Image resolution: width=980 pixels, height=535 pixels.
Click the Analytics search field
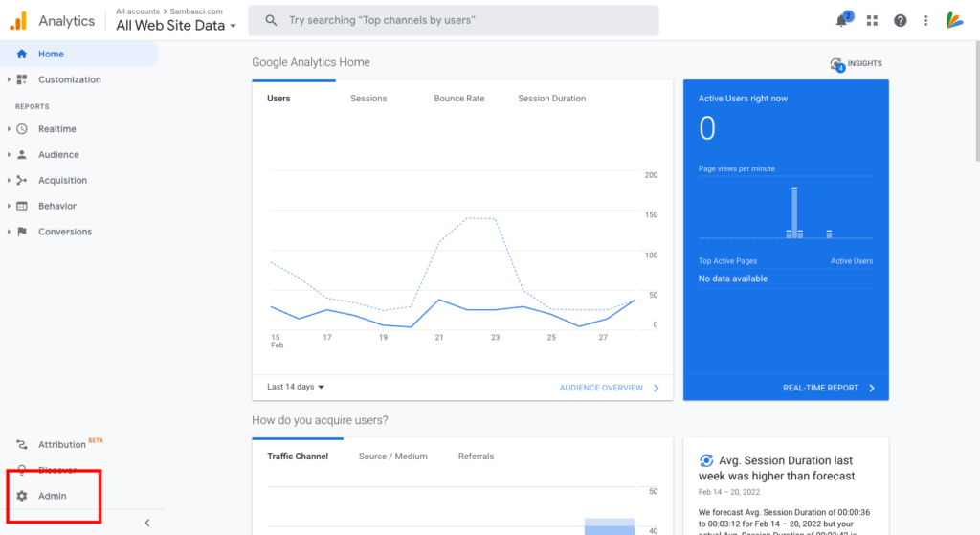pyautogui.click(x=454, y=21)
